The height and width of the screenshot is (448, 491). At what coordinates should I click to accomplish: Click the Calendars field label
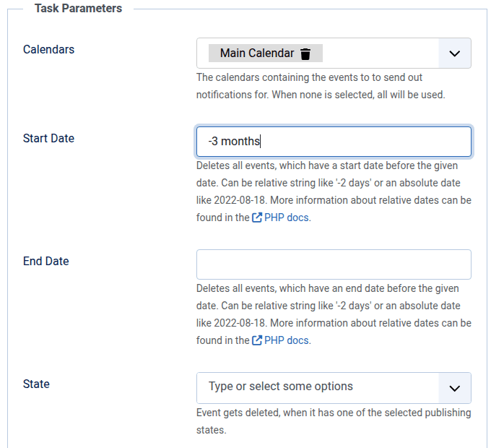click(48, 50)
